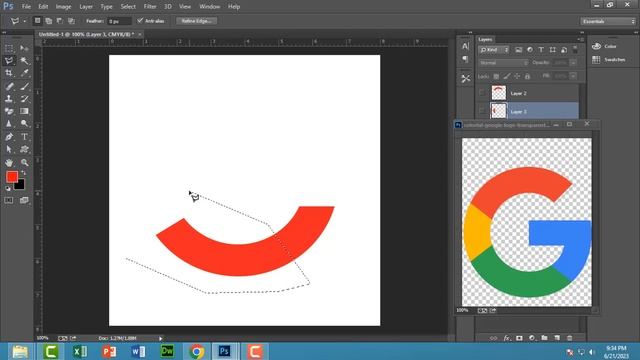Filter layers by type layers icon

541,50
